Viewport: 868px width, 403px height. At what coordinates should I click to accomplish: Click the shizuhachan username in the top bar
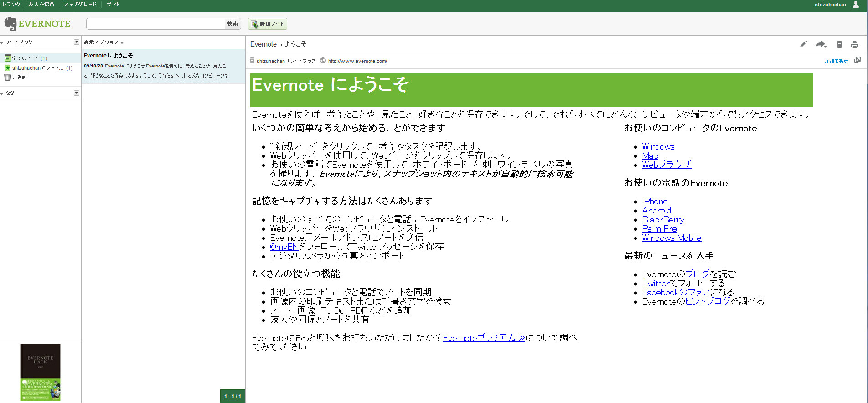[x=830, y=5]
